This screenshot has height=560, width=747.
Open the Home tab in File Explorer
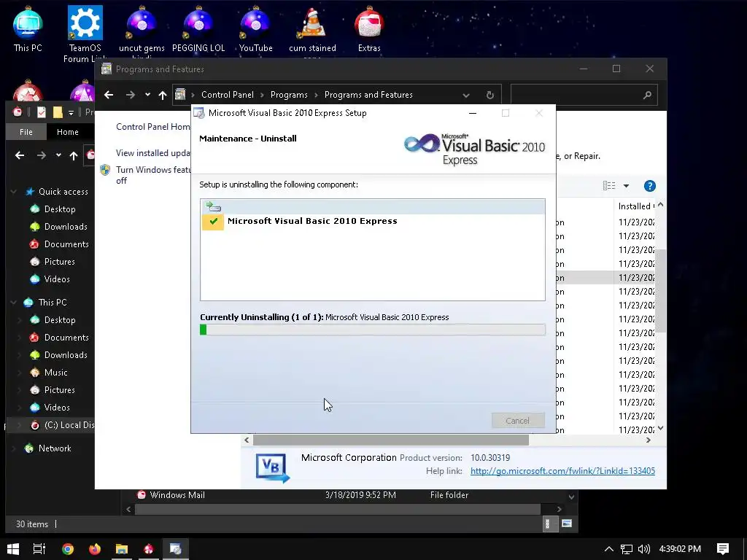pos(68,132)
